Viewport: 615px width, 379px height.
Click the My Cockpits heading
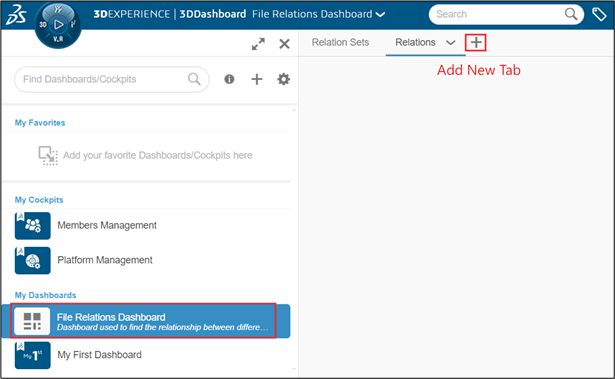[39, 200]
